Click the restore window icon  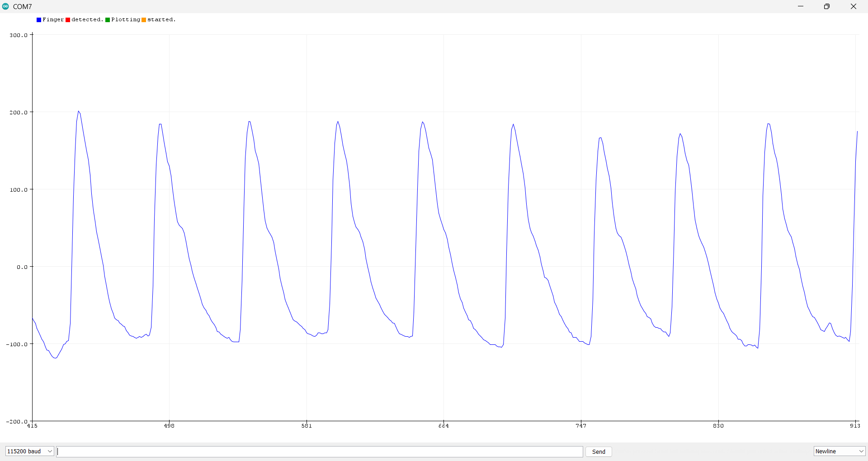827,6
